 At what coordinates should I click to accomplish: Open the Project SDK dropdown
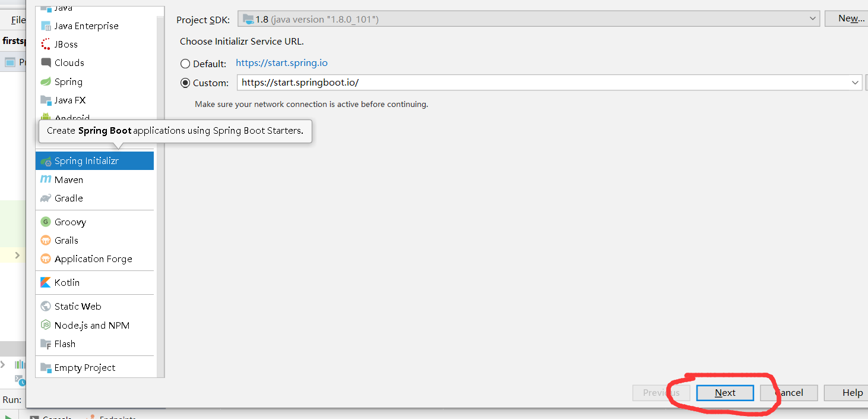[813, 18]
